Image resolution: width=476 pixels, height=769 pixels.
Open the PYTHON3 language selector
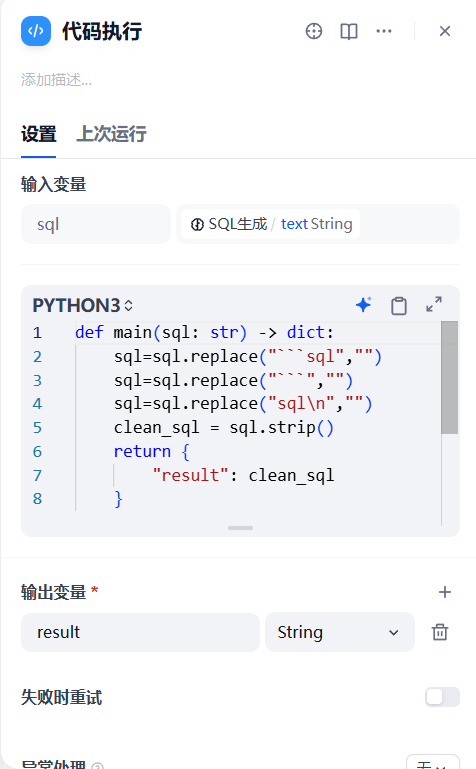pyautogui.click(x=82, y=306)
